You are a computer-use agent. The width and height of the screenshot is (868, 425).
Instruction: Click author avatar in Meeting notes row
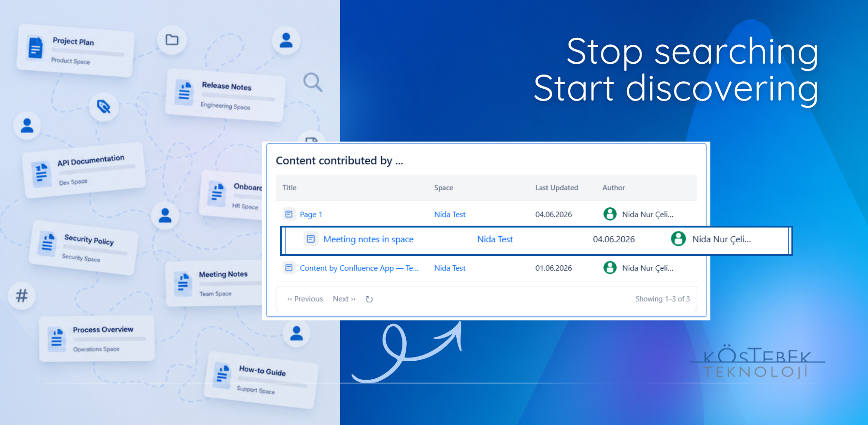pyautogui.click(x=678, y=238)
